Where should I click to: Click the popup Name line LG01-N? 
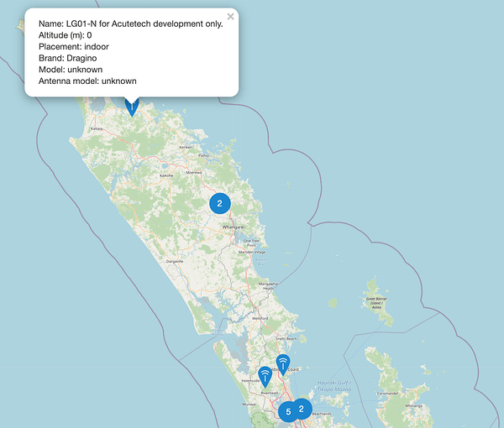[x=131, y=23]
